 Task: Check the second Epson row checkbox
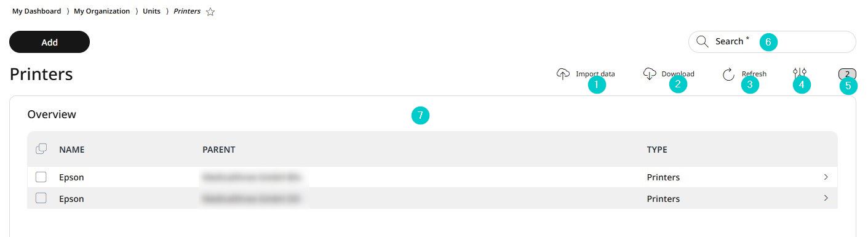[x=41, y=198]
